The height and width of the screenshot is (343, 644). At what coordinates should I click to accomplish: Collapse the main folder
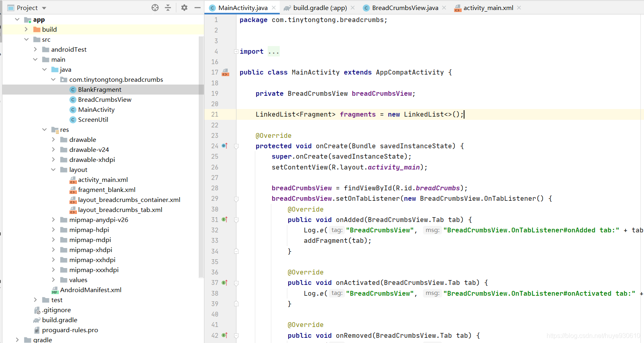35,59
